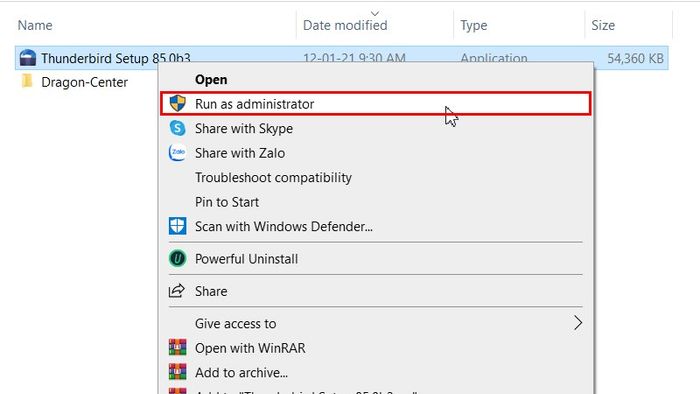Viewport: 700px width, 394px height.
Task: Sort files by Size column header
Action: click(603, 25)
